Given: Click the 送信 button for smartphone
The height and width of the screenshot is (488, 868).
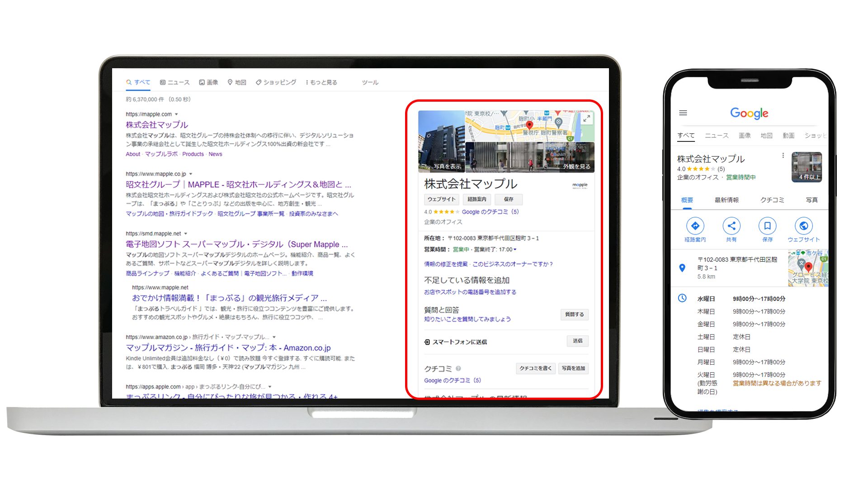Looking at the screenshot, I should tap(577, 341).
